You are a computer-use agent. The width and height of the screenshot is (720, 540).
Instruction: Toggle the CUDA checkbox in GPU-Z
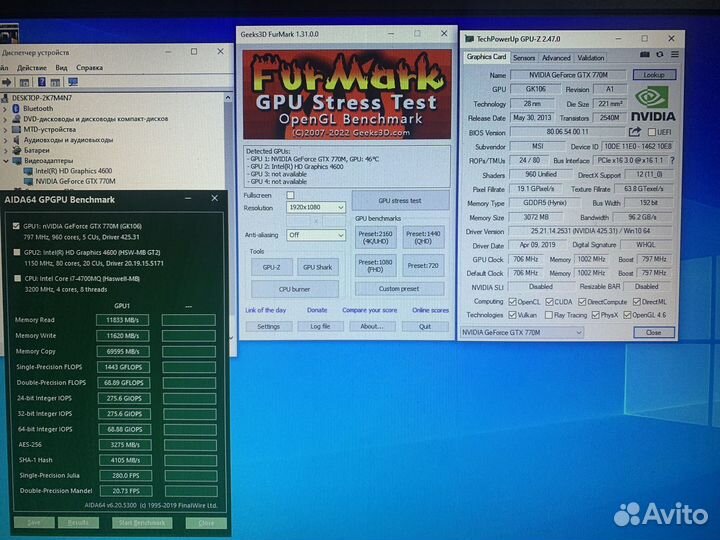(549, 302)
